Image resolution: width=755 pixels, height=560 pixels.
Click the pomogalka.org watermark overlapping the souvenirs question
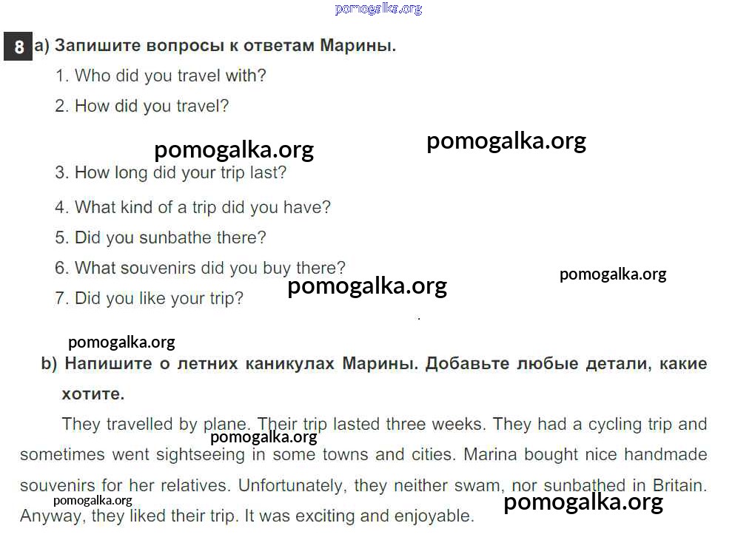pyautogui.click(x=367, y=286)
